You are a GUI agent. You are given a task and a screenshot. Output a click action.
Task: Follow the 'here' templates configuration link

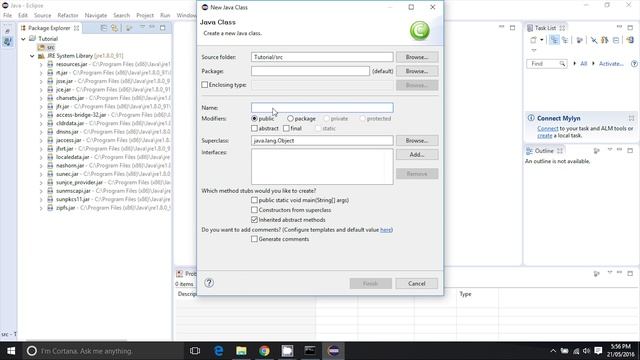point(385,230)
